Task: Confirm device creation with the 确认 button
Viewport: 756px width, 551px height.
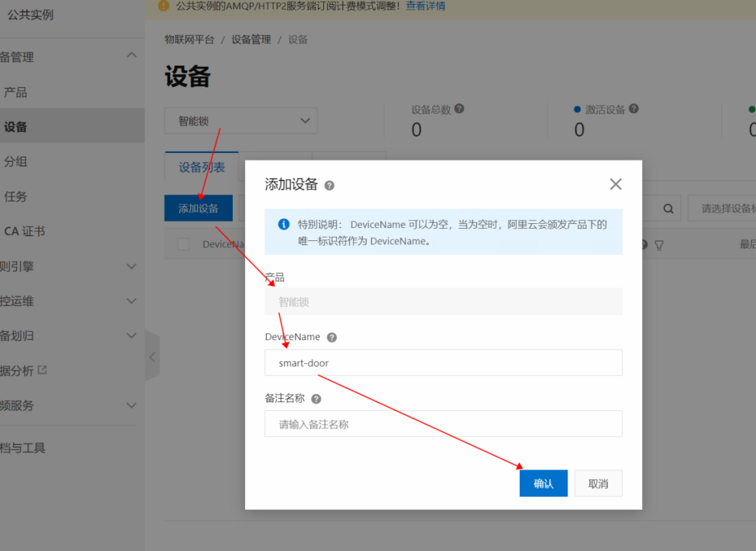Action: 543,483
